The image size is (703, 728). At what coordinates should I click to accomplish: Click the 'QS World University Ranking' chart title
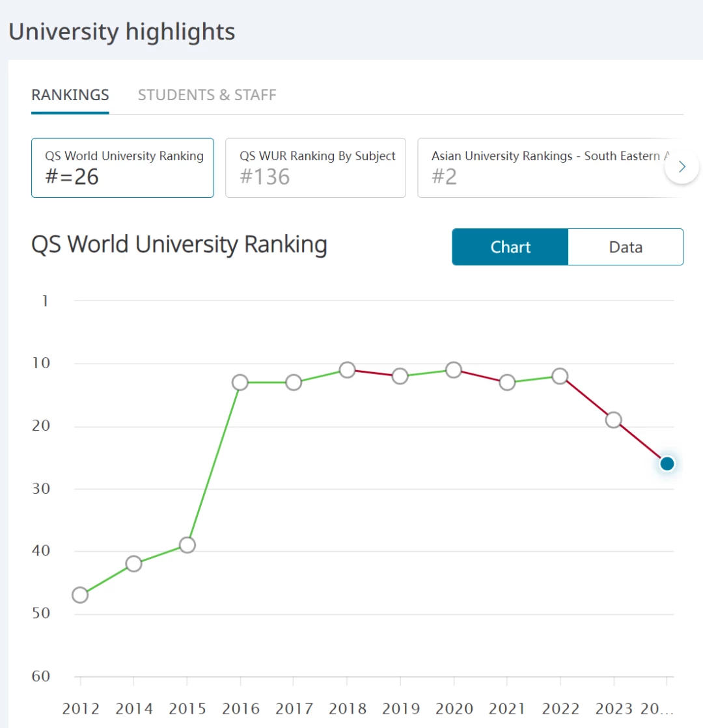pyautogui.click(x=180, y=245)
